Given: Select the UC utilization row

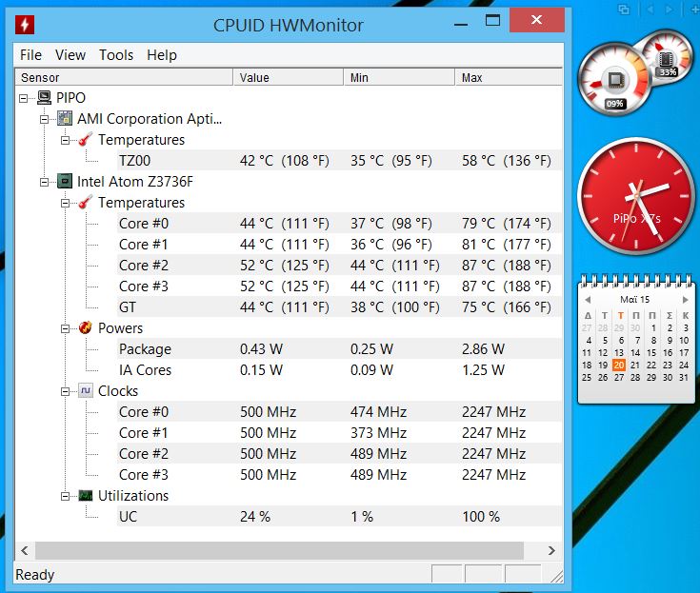Looking at the screenshot, I should (x=339, y=516).
